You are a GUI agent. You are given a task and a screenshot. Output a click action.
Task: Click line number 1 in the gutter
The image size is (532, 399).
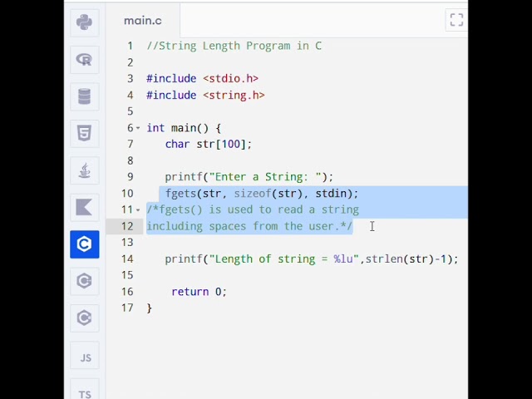tap(131, 46)
